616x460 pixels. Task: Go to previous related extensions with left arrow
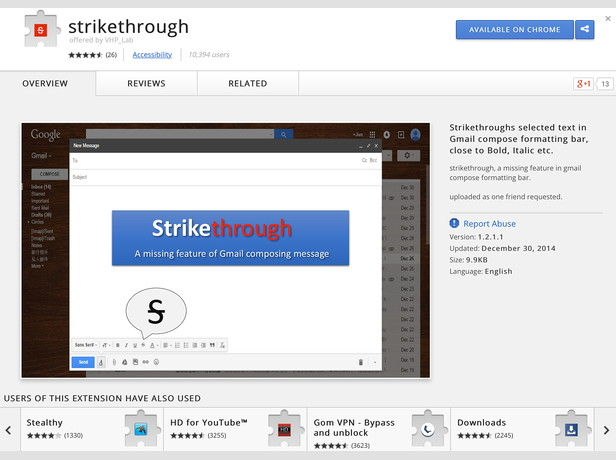click(x=9, y=430)
